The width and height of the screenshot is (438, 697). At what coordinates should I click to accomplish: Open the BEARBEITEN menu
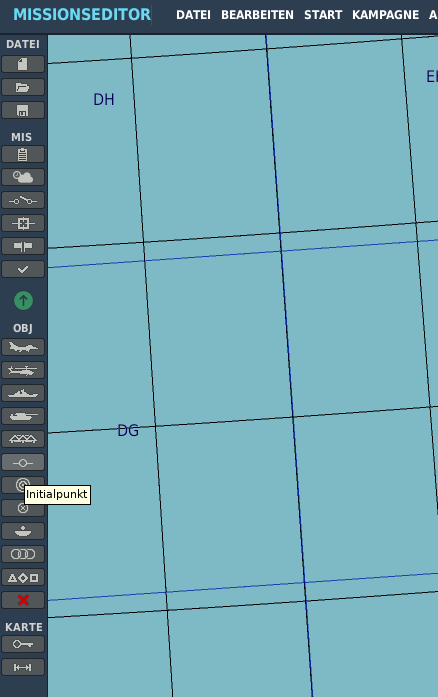pos(257,15)
